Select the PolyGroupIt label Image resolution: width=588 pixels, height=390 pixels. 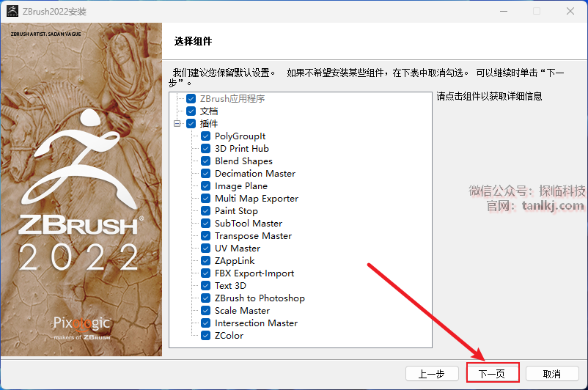[x=240, y=136]
